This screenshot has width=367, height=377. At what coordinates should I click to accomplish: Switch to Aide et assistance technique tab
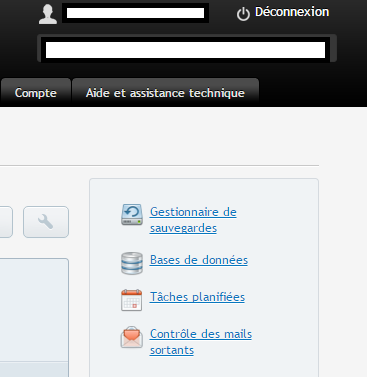pyautogui.click(x=165, y=93)
